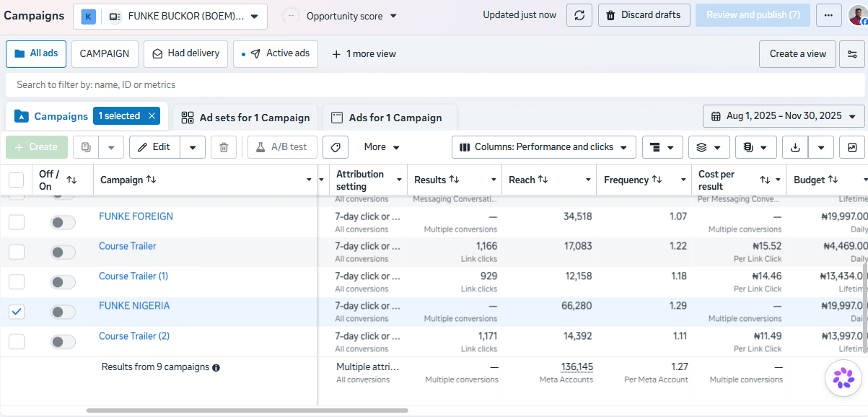The width and height of the screenshot is (868, 417).
Task: Click the breakdown rows icon
Action: [x=662, y=147]
